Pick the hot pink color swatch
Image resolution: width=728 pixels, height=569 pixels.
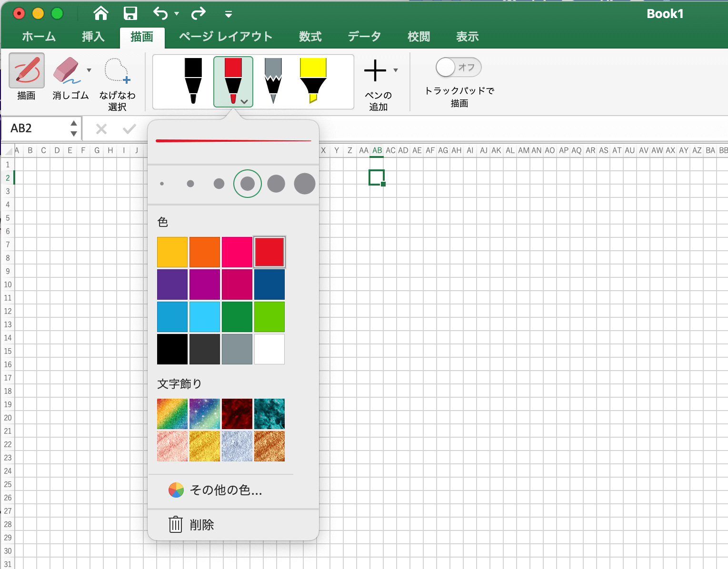pos(237,252)
